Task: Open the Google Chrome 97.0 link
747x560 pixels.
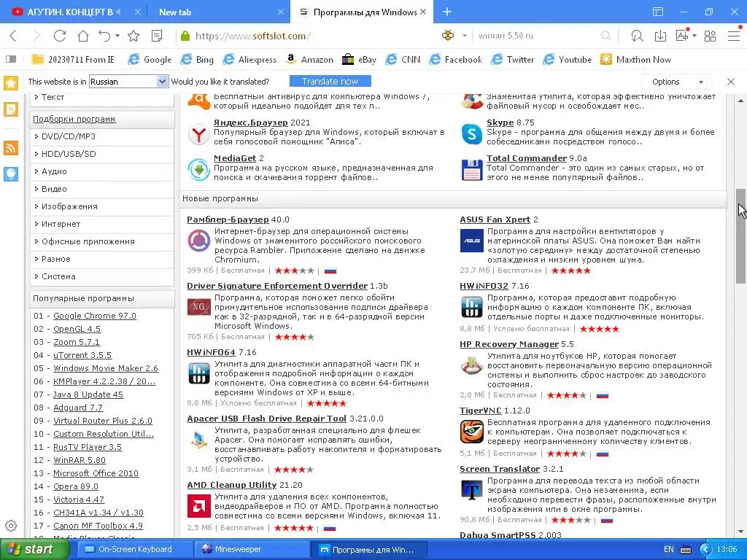Action: point(95,316)
